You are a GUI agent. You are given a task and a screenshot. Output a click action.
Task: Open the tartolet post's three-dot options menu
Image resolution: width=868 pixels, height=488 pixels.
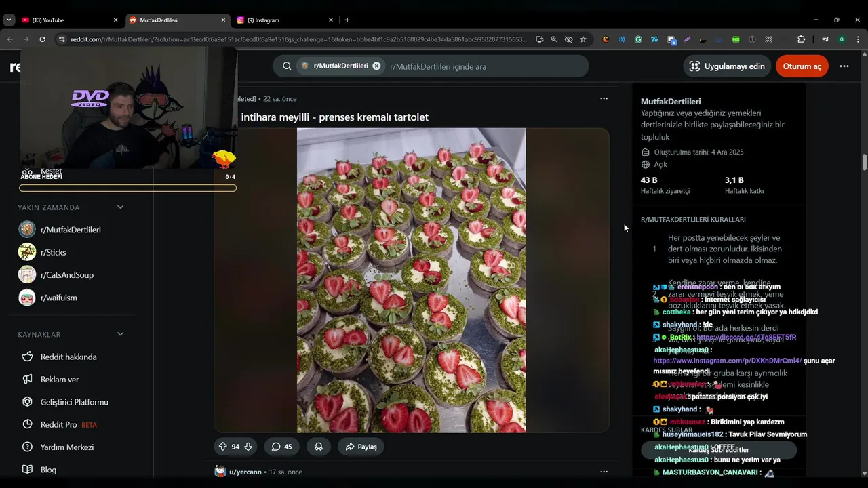click(x=604, y=98)
